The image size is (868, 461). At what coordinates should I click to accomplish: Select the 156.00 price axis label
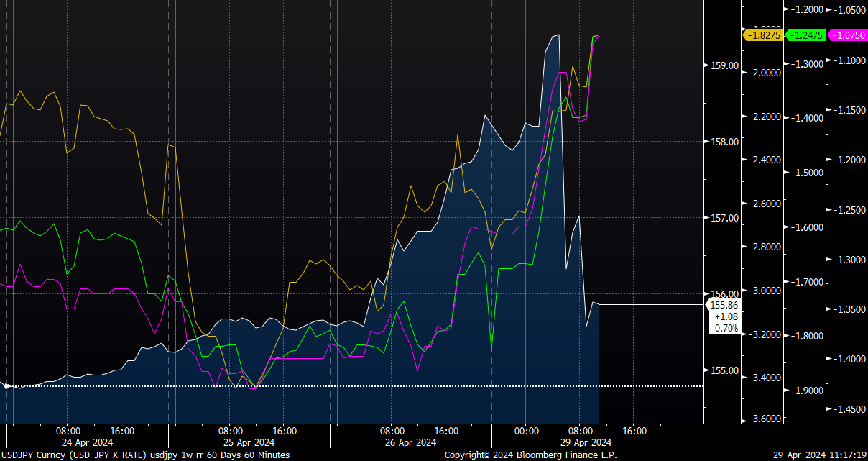pos(724,293)
